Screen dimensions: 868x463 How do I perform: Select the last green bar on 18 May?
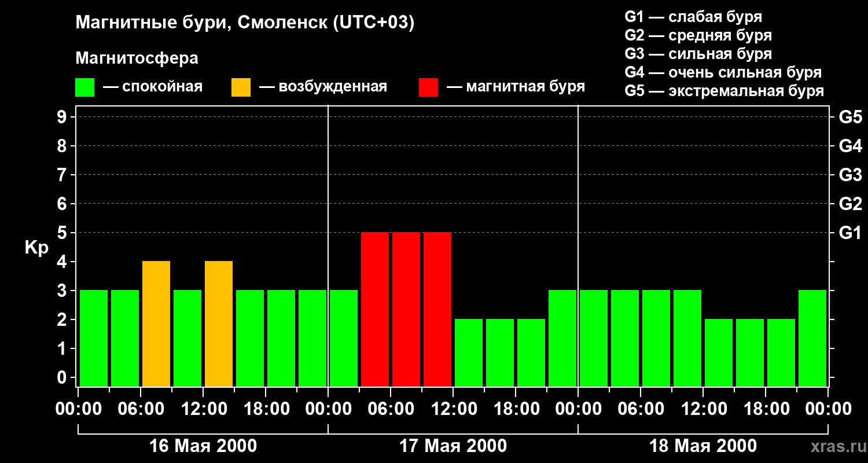(812, 338)
